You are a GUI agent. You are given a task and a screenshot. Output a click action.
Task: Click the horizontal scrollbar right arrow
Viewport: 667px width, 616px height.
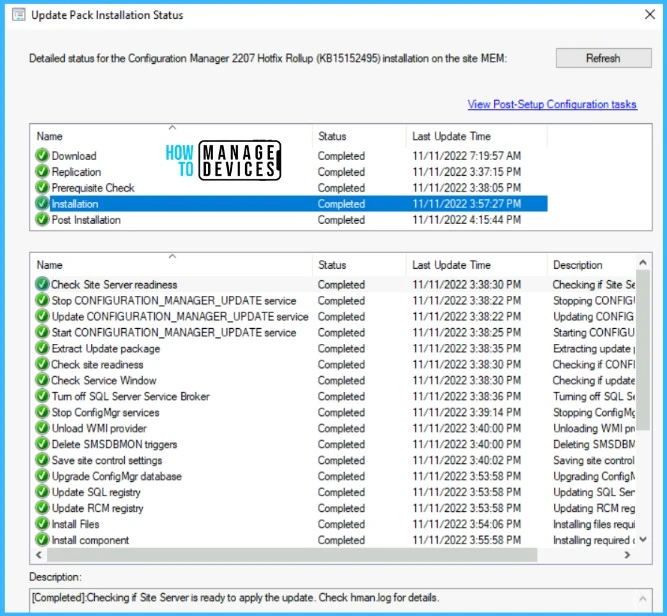point(627,554)
